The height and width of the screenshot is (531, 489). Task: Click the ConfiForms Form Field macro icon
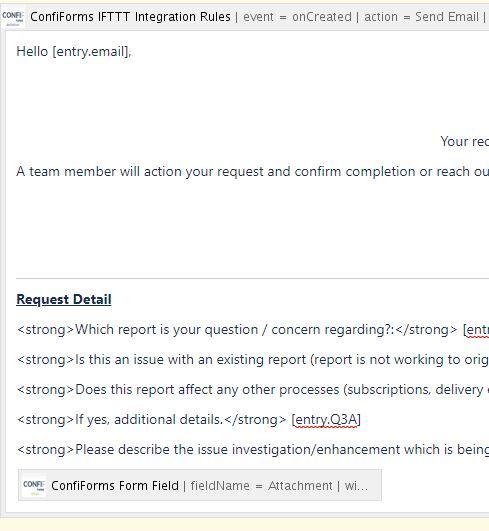(x=34, y=485)
